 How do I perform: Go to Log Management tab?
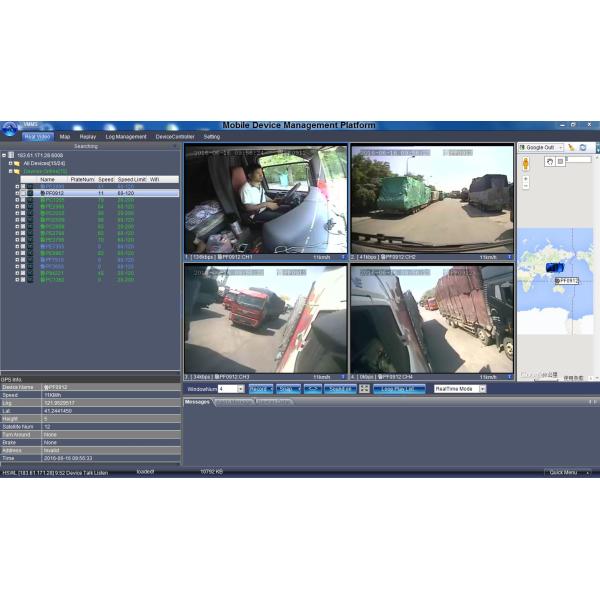pos(126,137)
